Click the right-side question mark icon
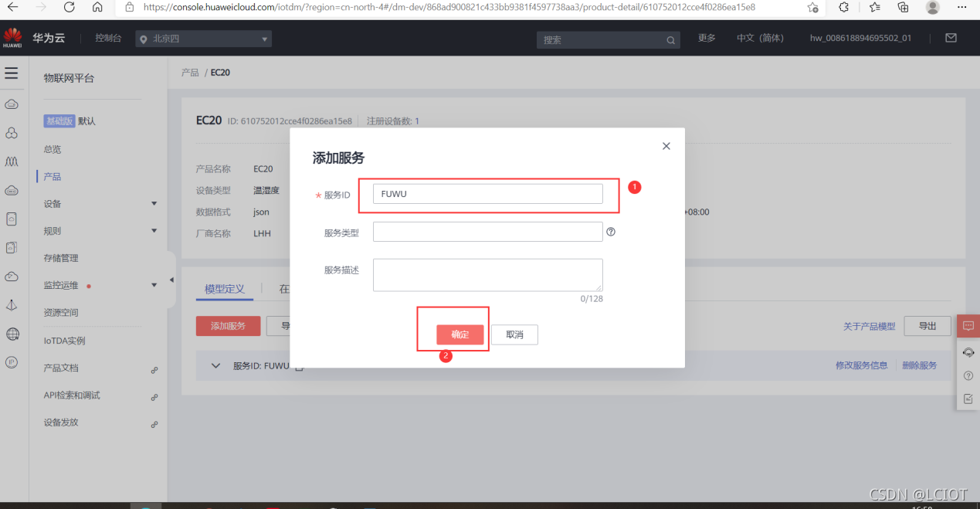 pyautogui.click(x=968, y=375)
